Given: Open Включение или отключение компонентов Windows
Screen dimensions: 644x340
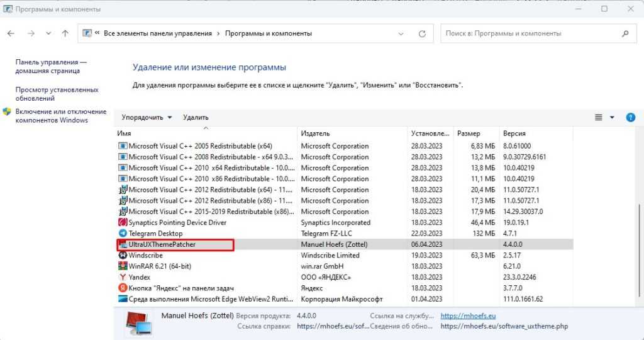Looking at the screenshot, I should point(60,116).
